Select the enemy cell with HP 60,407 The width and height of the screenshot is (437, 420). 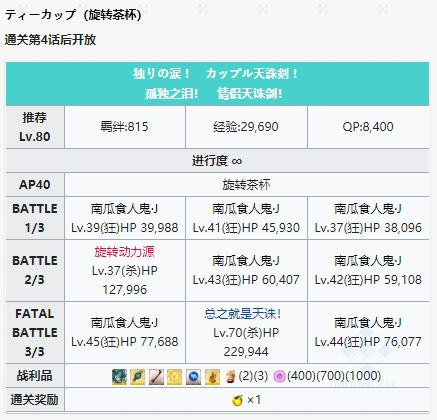(x=246, y=270)
